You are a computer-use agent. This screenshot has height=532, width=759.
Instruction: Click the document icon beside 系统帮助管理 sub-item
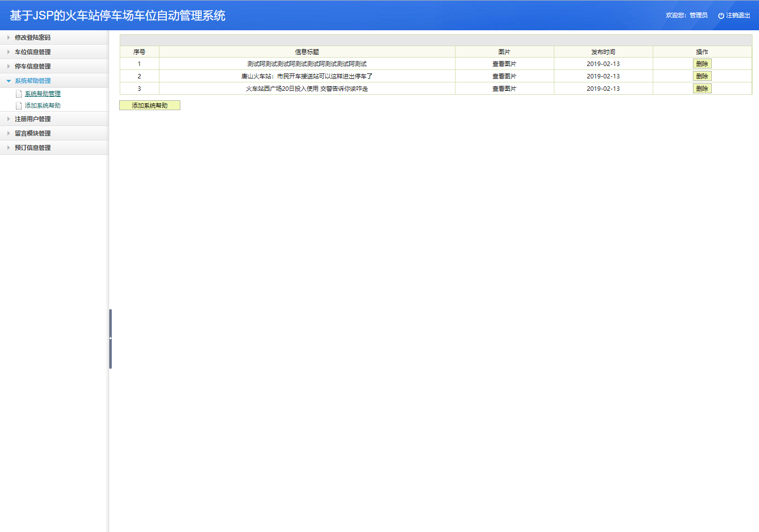coord(18,93)
